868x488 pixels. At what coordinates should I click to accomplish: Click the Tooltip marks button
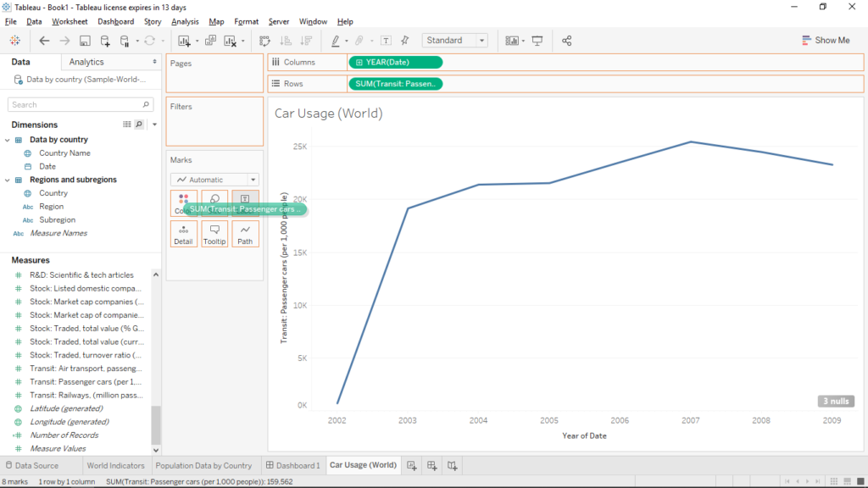coord(214,234)
